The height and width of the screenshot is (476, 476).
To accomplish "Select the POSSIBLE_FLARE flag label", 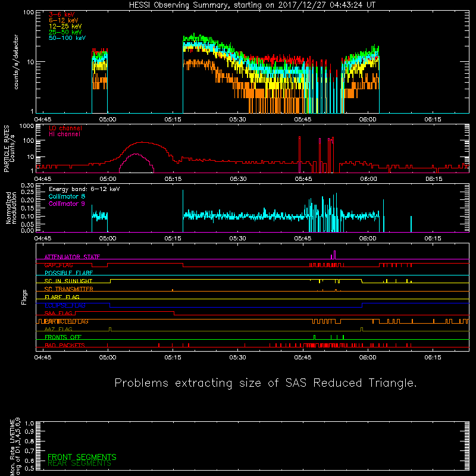I will click(x=68, y=273).
